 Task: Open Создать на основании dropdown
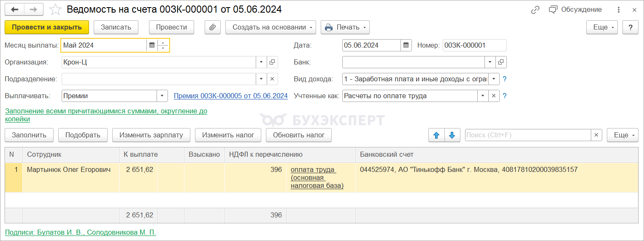coord(271,27)
